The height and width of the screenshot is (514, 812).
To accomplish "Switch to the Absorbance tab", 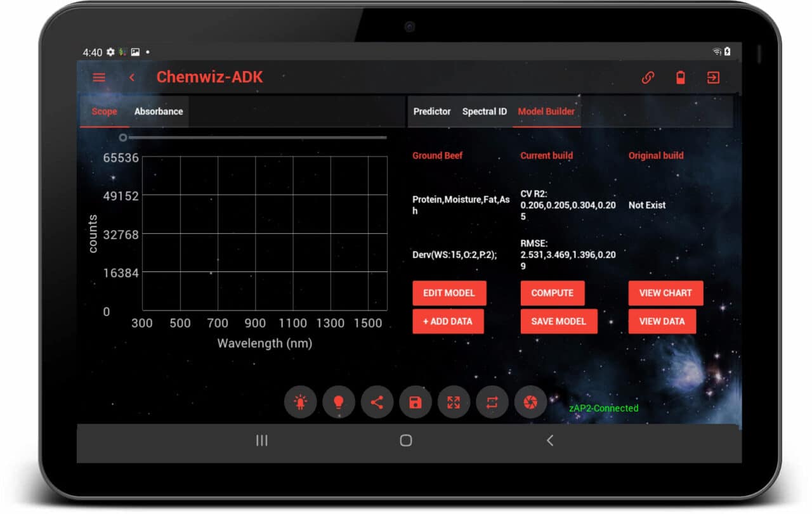I will pos(158,112).
